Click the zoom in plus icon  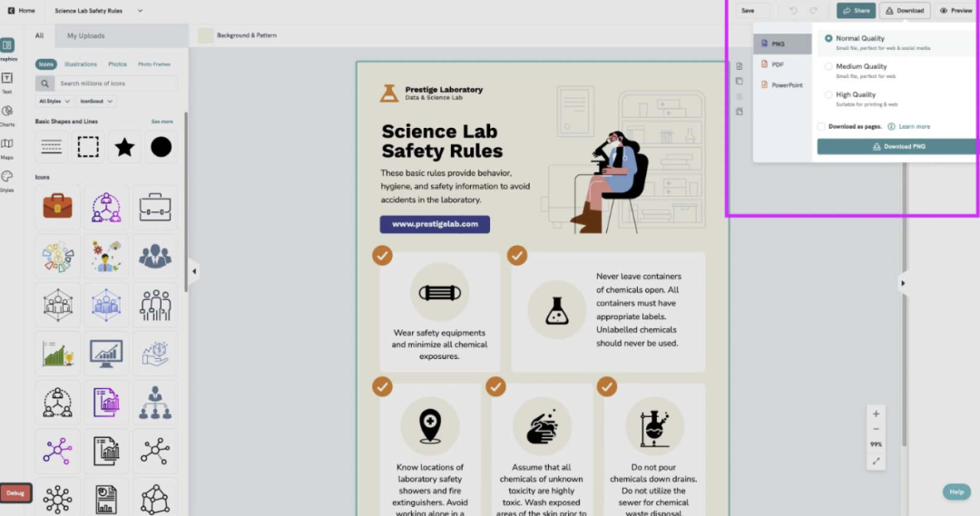[x=876, y=414]
